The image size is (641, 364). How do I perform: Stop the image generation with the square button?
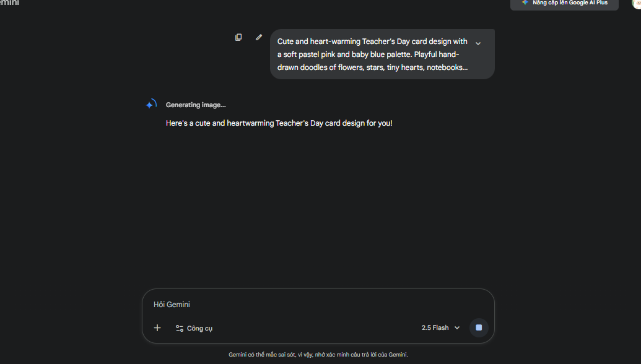click(x=479, y=327)
